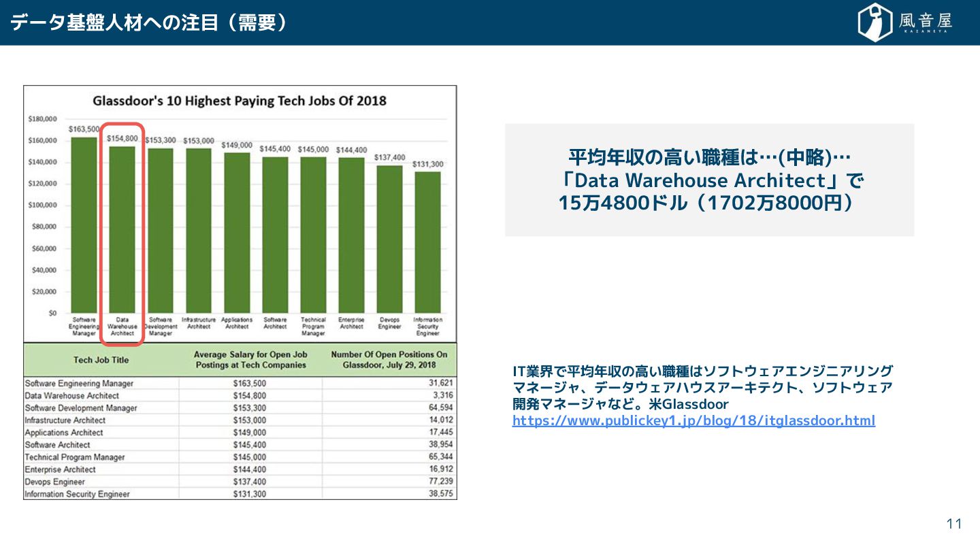Click the 65,344 open positions value
Image resolution: width=980 pixels, height=551 pixels.
441,457
